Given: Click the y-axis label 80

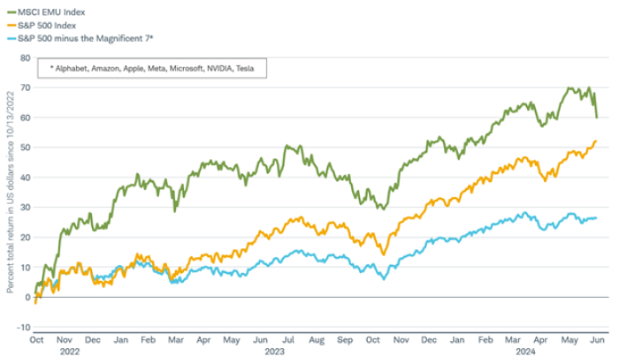Looking at the screenshot, I should (26, 58).
